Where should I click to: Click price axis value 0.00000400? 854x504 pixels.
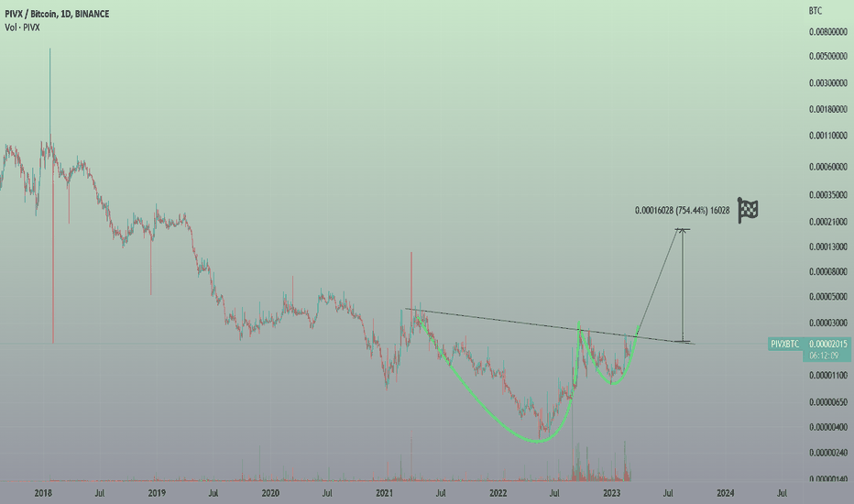click(x=827, y=427)
